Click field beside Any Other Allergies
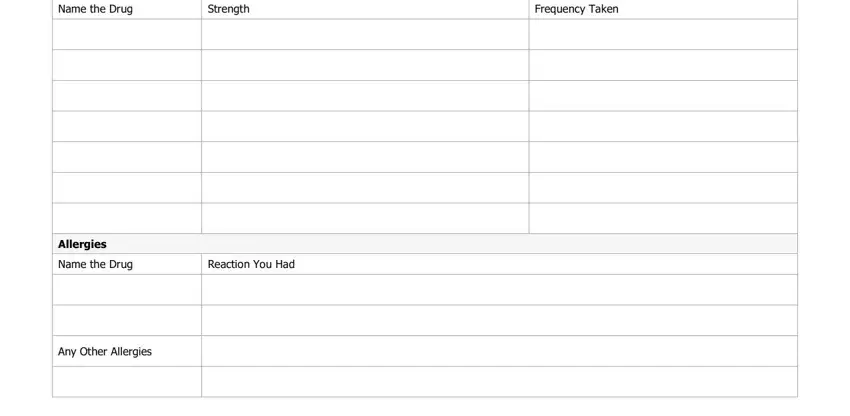850x416 pixels. click(x=499, y=351)
